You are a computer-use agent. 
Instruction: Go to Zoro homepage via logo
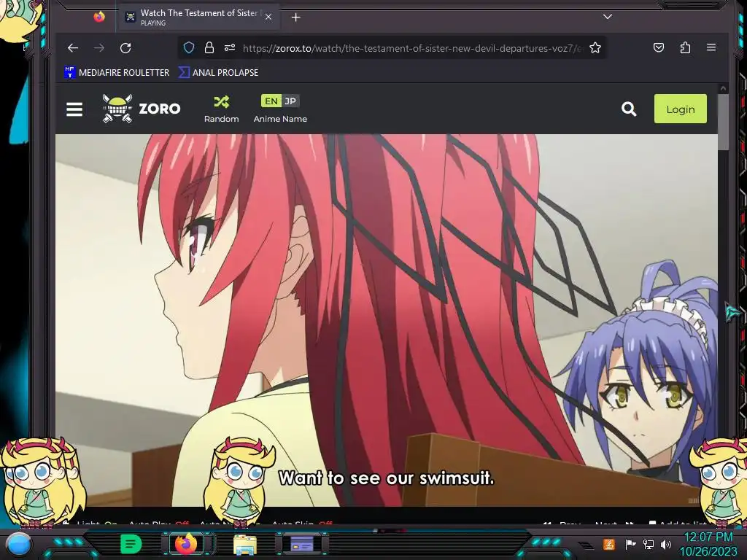pyautogui.click(x=142, y=109)
